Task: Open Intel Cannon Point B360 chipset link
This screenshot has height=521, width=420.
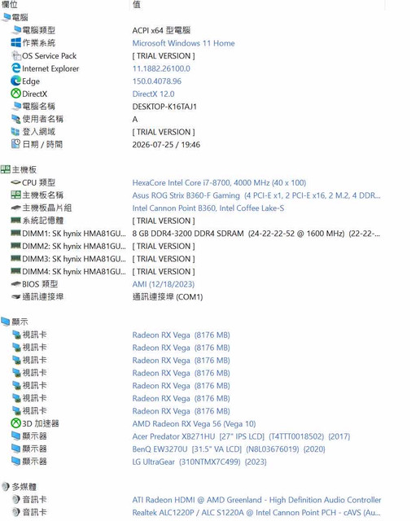Action: 208,208
